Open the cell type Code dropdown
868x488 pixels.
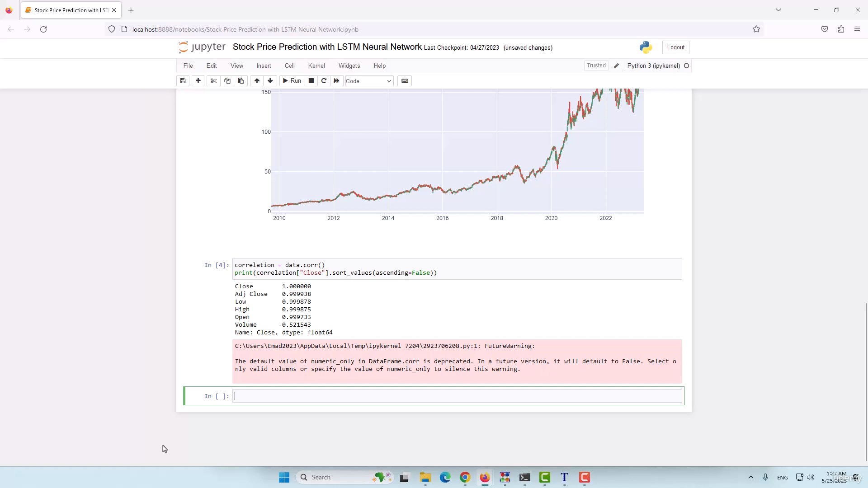tap(369, 81)
